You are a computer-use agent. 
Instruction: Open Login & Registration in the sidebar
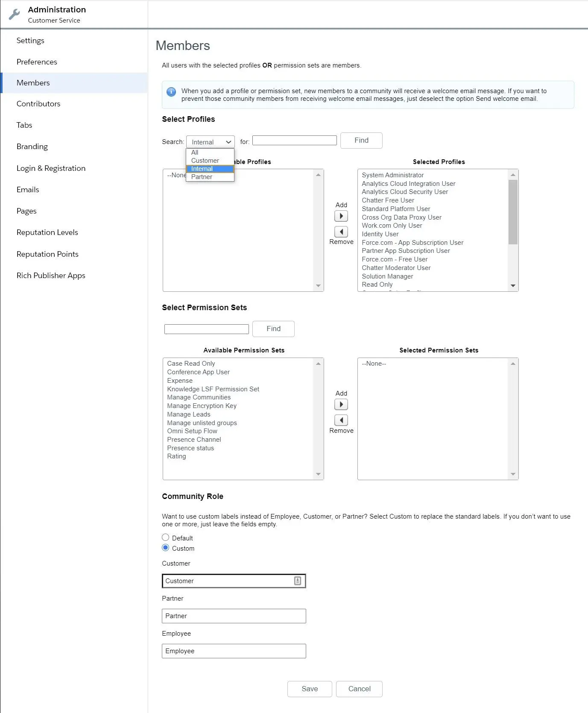[x=51, y=168]
